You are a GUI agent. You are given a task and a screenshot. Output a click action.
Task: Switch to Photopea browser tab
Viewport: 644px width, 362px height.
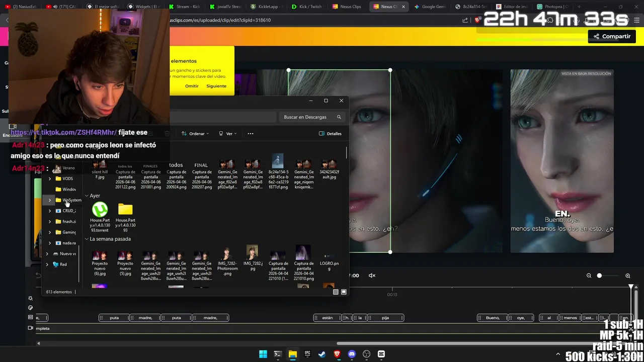coord(552,7)
